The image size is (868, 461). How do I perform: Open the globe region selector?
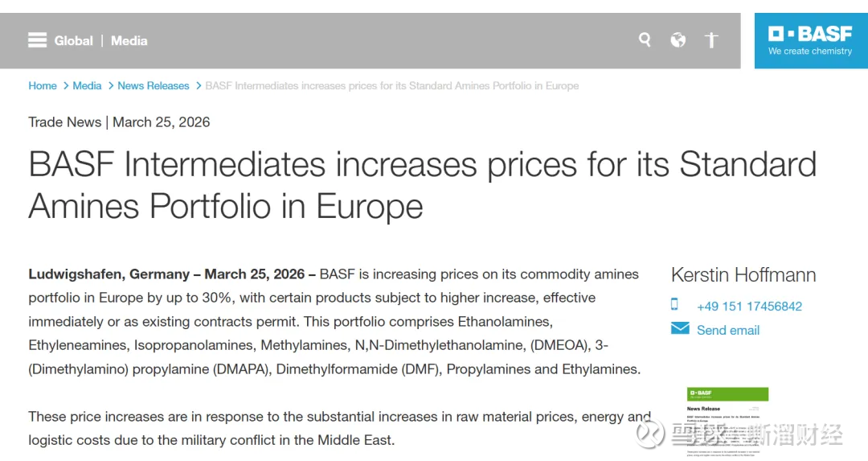(678, 40)
